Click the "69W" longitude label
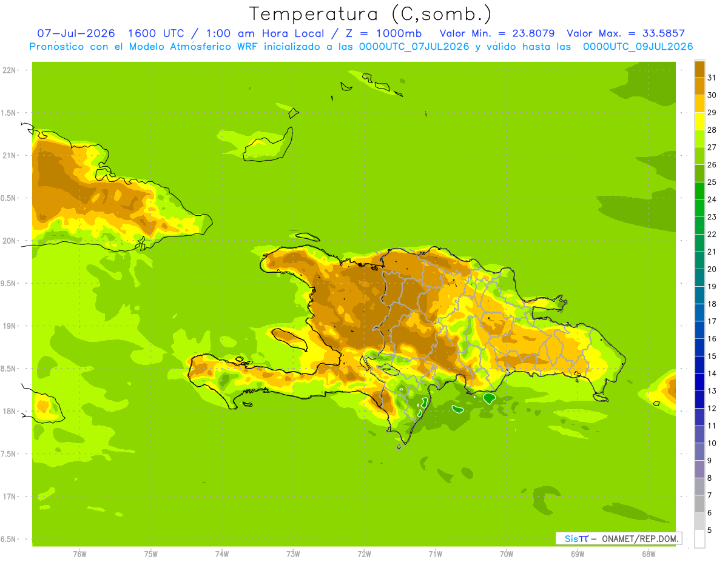The image size is (728, 562). 578,554
